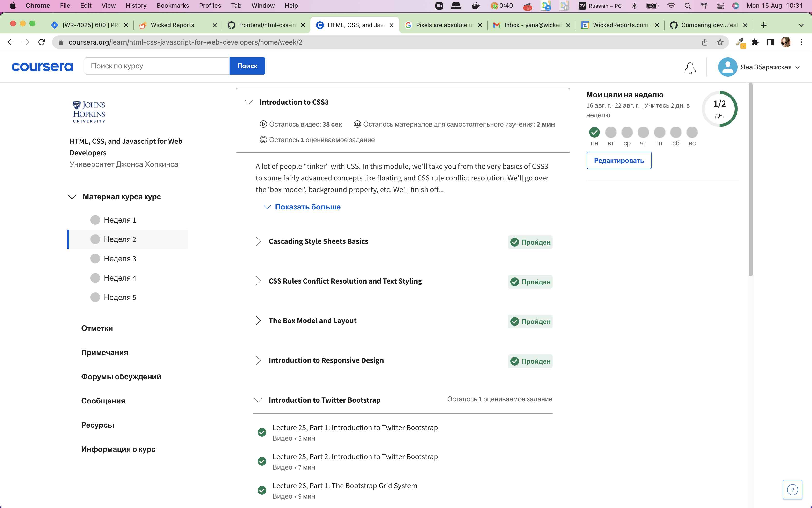Expand CSS Rules Conflict Resolution section
This screenshot has width=812, height=508.
[258, 281]
